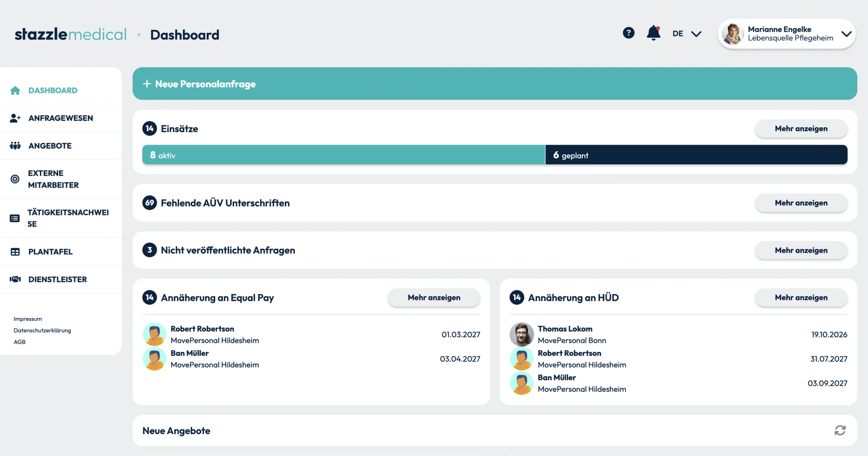Open the Datenschutzerklärung link
Screen dimensions: 868x456
[42, 330]
